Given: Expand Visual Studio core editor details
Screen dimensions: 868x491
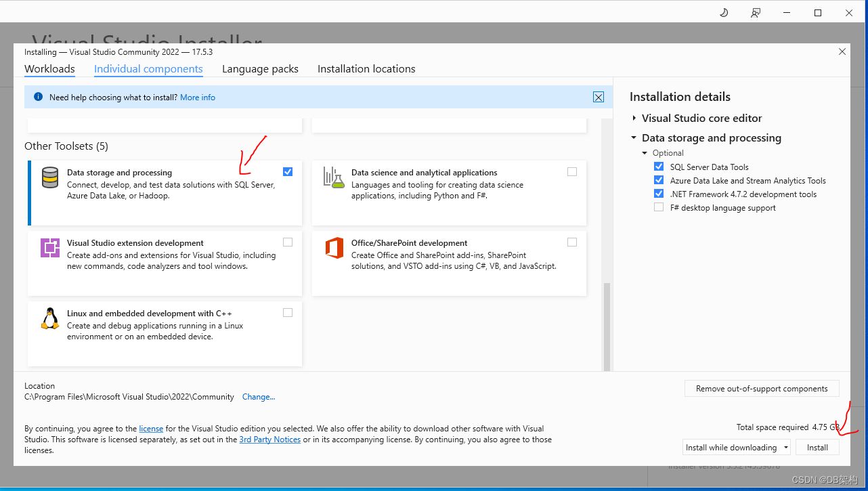Looking at the screenshot, I should tap(634, 118).
